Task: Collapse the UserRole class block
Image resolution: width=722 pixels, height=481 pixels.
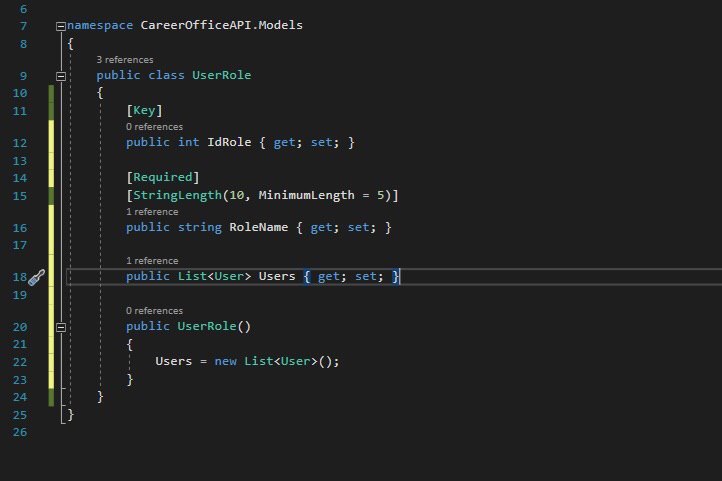Action: [61, 76]
